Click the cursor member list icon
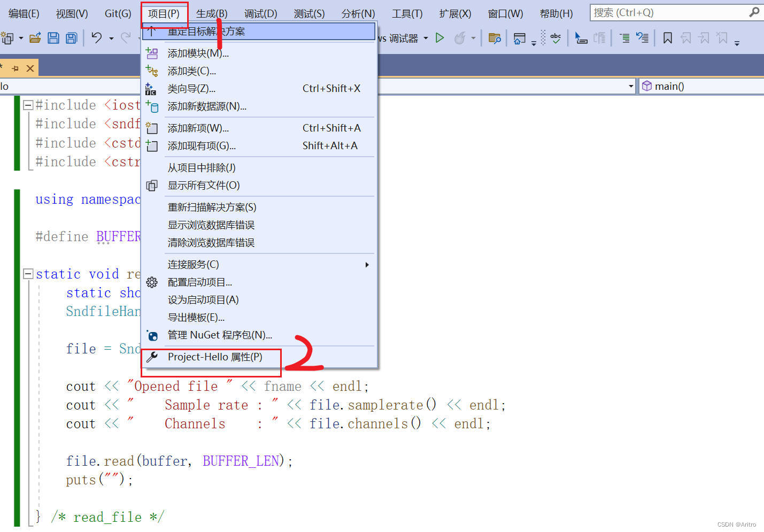Viewport: 764px width, 532px height. coord(581,38)
